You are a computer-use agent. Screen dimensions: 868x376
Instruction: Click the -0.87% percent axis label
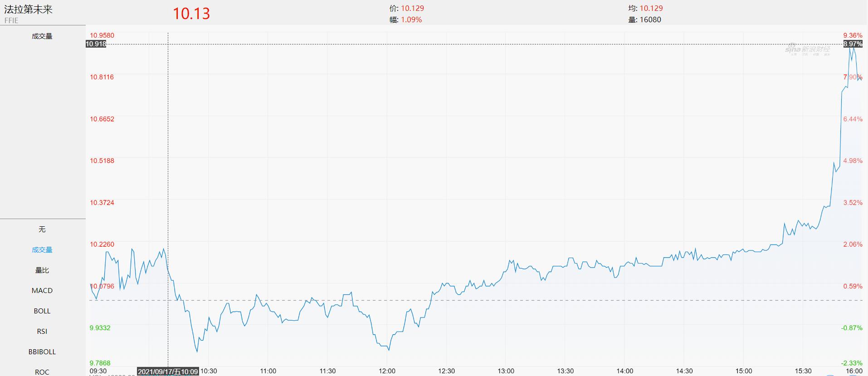point(852,328)
